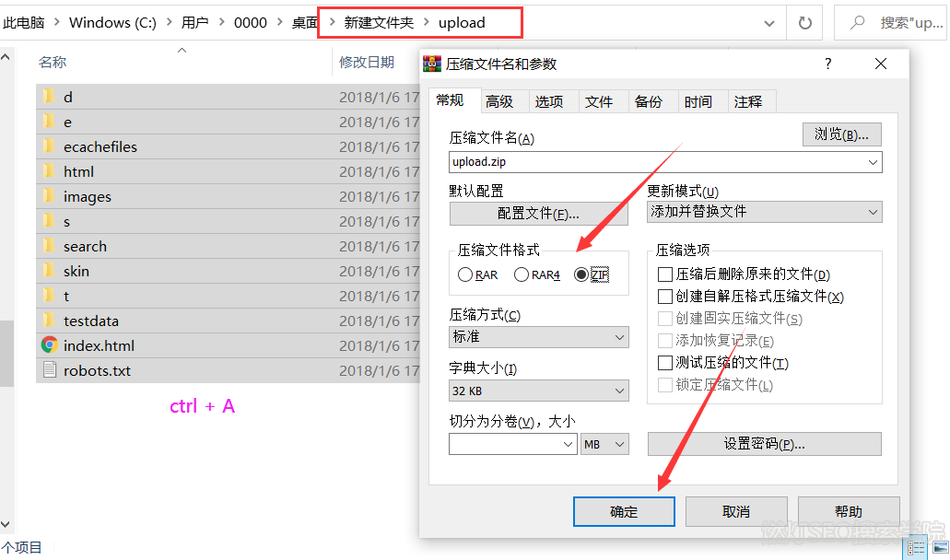Click the scrollbar up arrow
This screenshot has width=950, height=560.
(6, 57)
